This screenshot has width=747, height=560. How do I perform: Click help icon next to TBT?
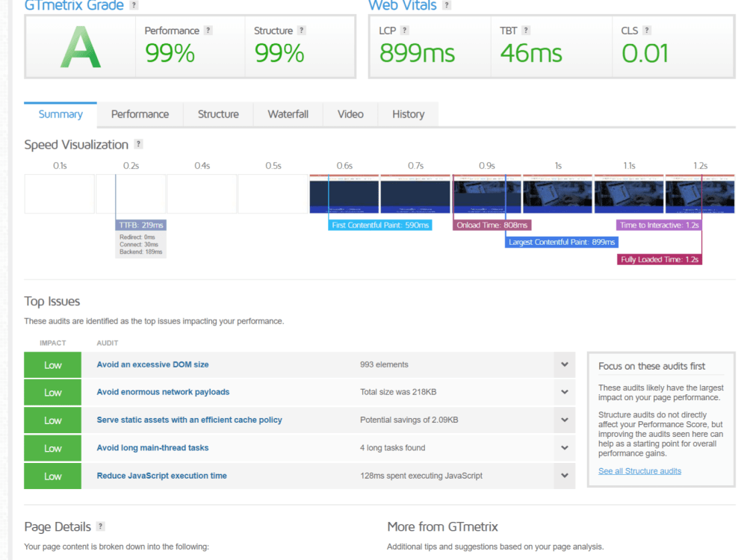(525, 30)
